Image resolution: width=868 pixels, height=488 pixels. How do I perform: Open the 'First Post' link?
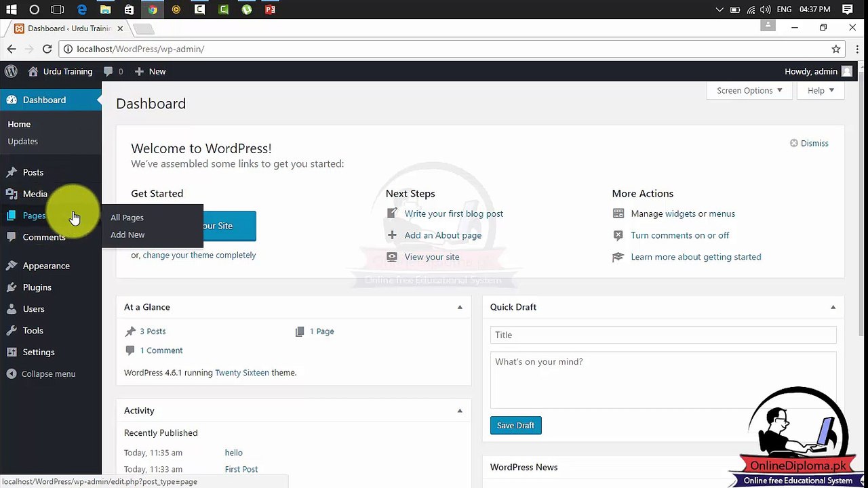(x=241, y=469)
